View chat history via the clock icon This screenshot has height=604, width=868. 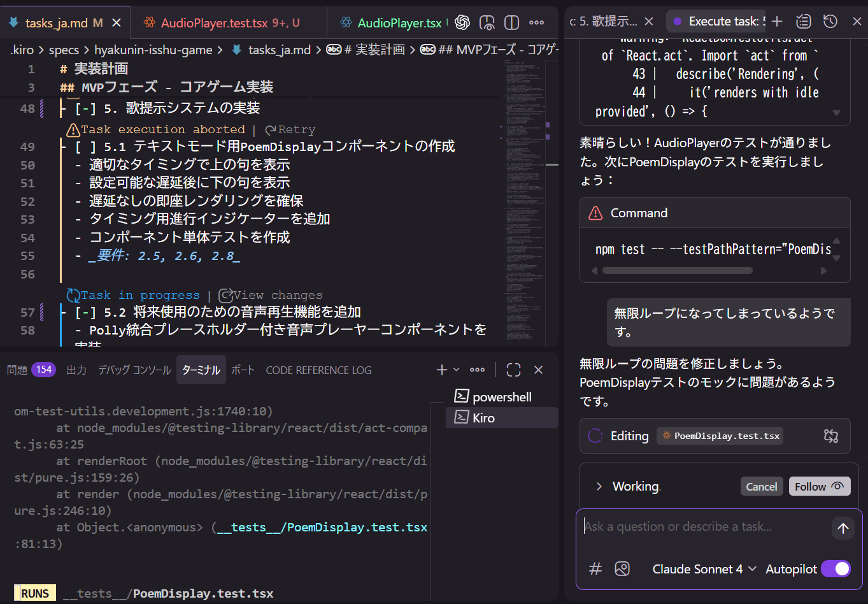pyautogui.click(x=830, y=21)
